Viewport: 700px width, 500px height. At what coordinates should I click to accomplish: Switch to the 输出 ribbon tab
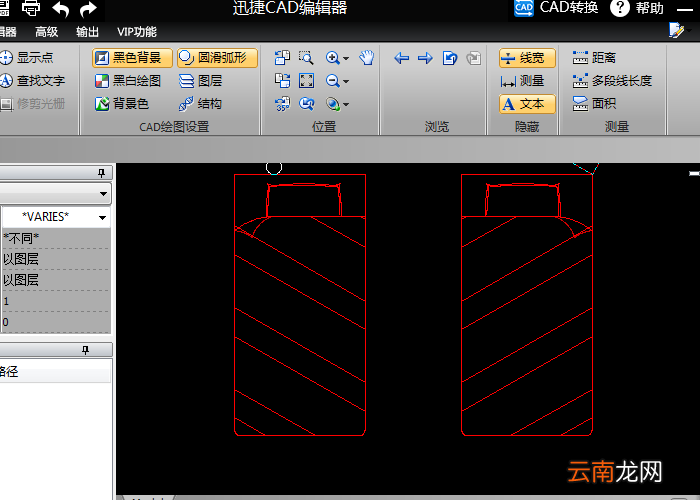tap(87, 32)
